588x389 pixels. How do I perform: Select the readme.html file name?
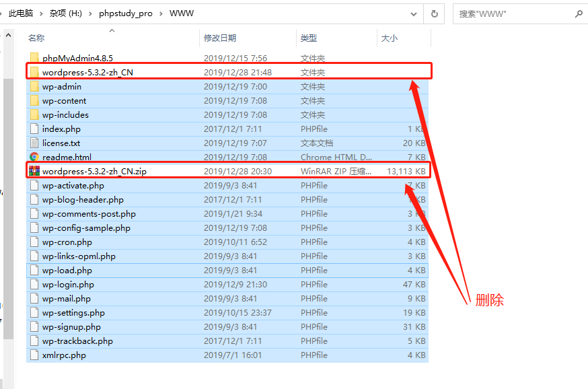point(67,157)
